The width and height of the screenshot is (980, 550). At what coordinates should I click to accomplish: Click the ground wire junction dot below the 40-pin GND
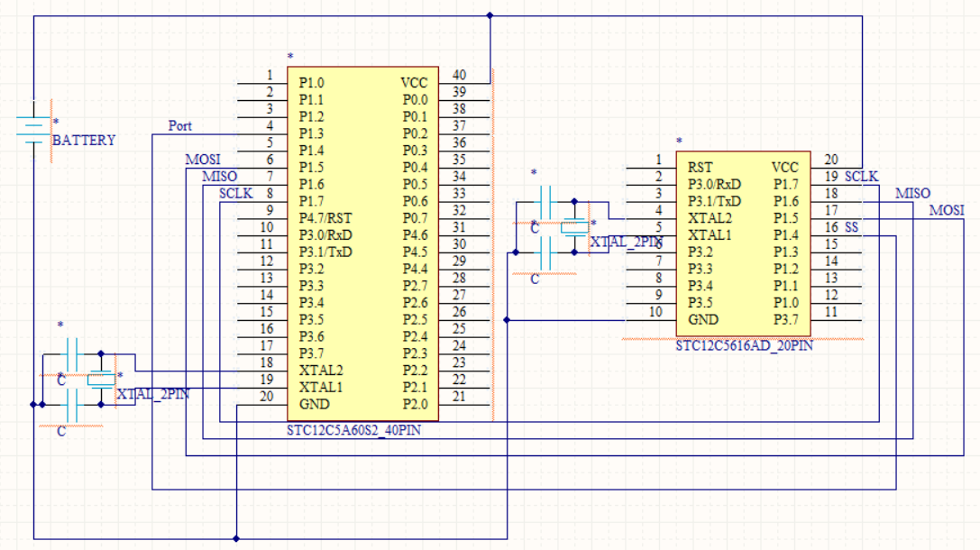coord(236,538)
